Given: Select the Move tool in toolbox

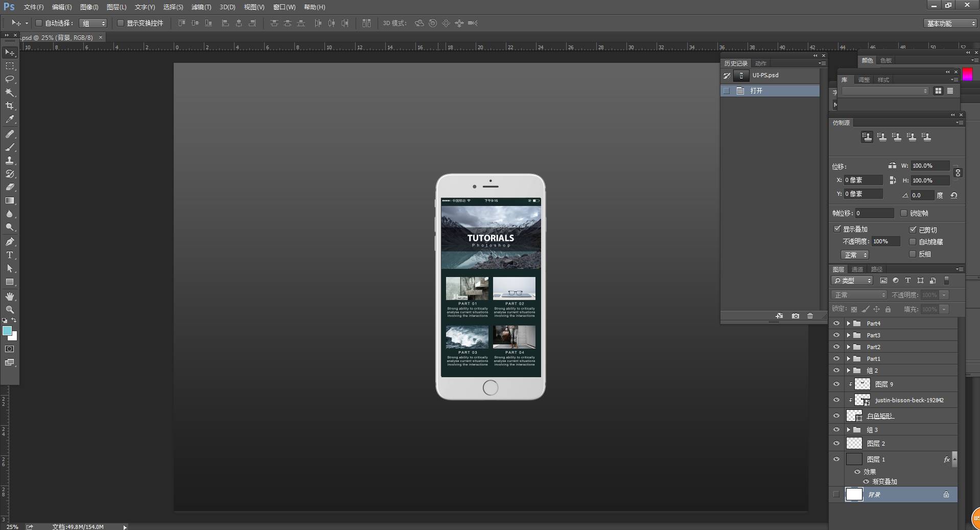Looking at the screenshot, I should pos(10,53).
